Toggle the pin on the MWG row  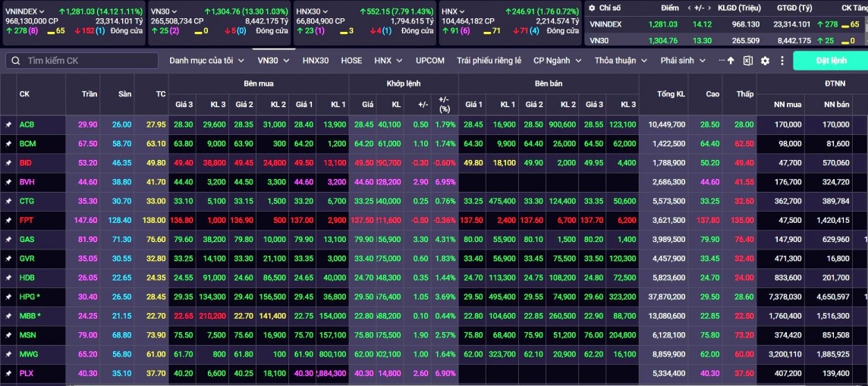click(x=8, y=354)
